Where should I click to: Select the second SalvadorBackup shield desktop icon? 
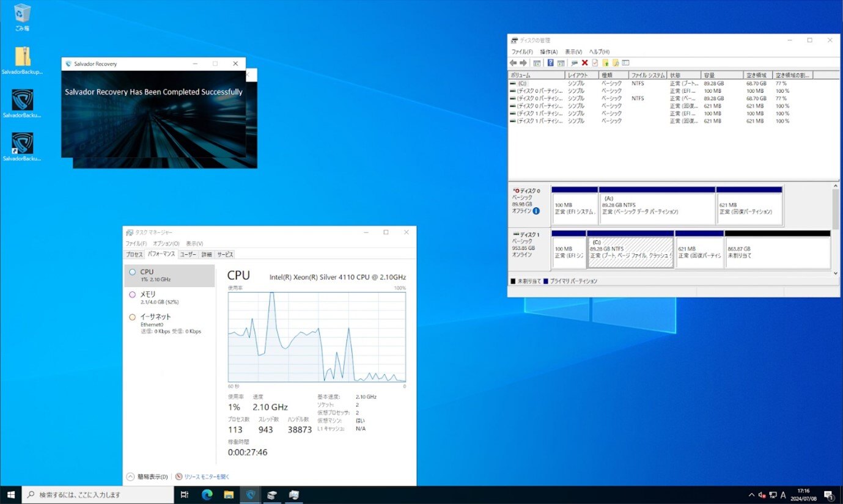23,104
